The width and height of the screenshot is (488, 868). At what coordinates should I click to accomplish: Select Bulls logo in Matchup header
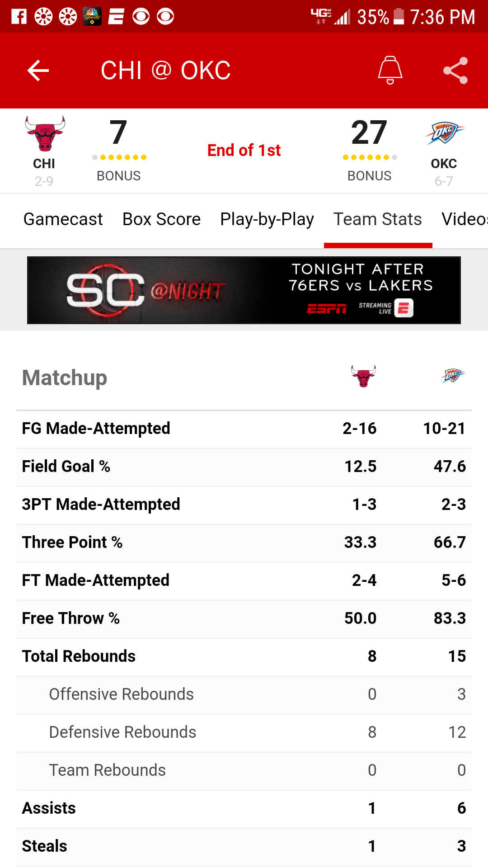pos(364,376)
